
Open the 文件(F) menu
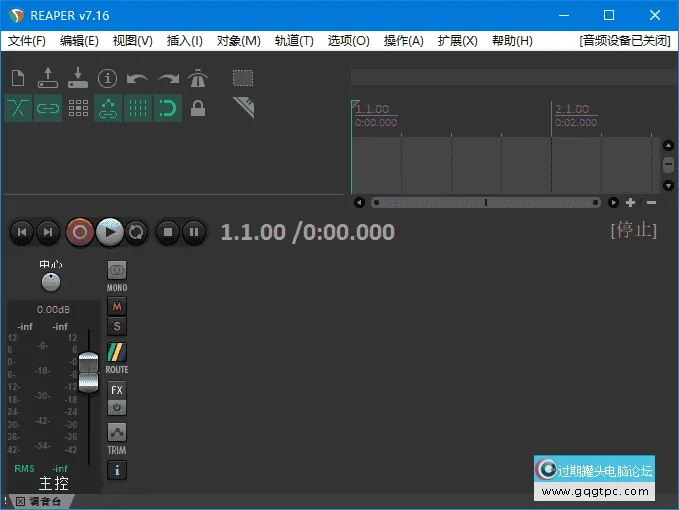27,41
